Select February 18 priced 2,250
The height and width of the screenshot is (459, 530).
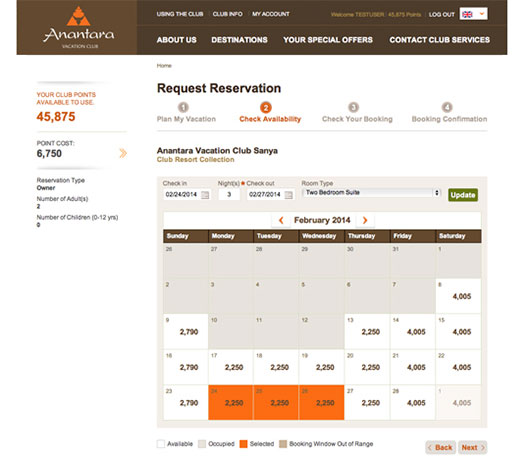click(x=276, y=367)
